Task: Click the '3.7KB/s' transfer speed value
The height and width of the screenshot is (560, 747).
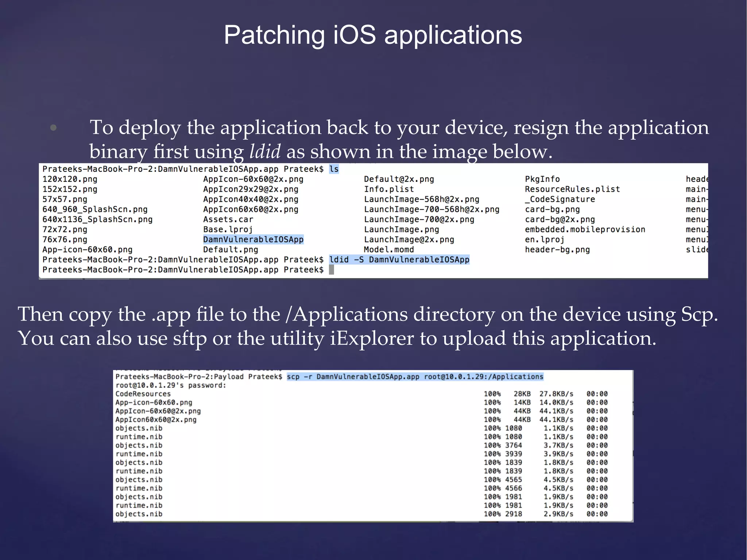Action: point(558,446)
